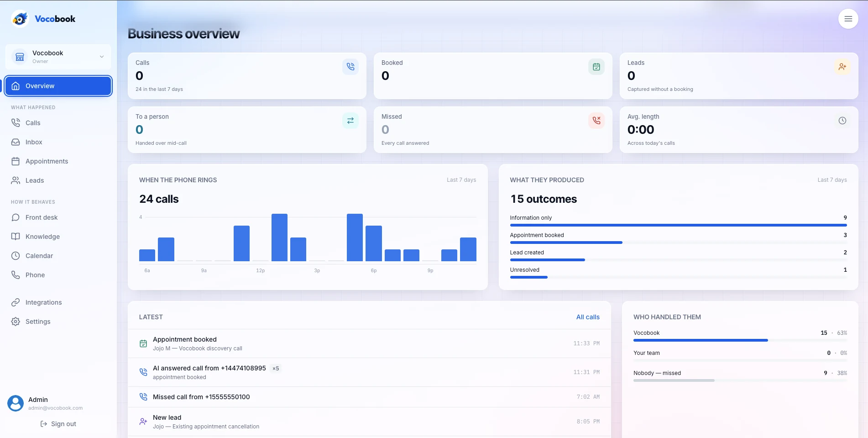Click the Settings gear icon
This screenshot has height=438, width=868.
tap(16, 322)
